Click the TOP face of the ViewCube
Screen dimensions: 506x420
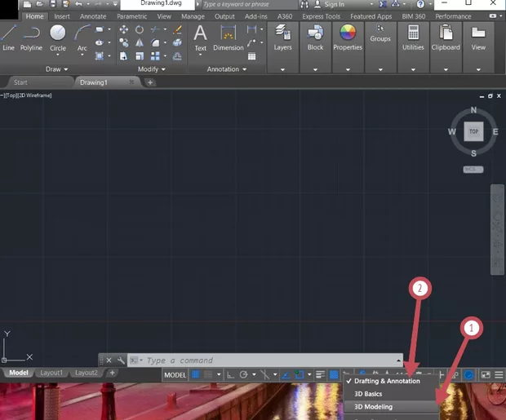pos(473,130)
